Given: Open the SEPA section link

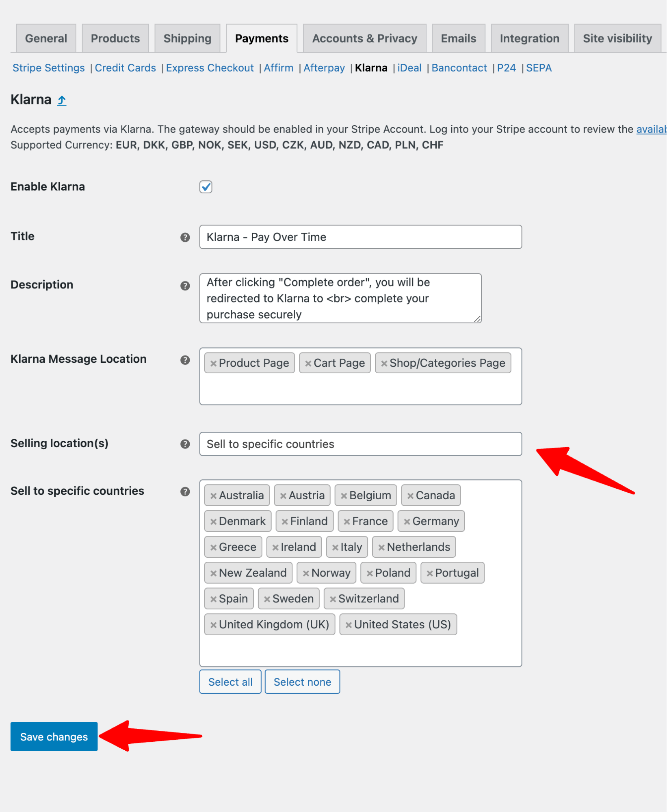Looking at the screenshot, I should click(x=539, y=68).
